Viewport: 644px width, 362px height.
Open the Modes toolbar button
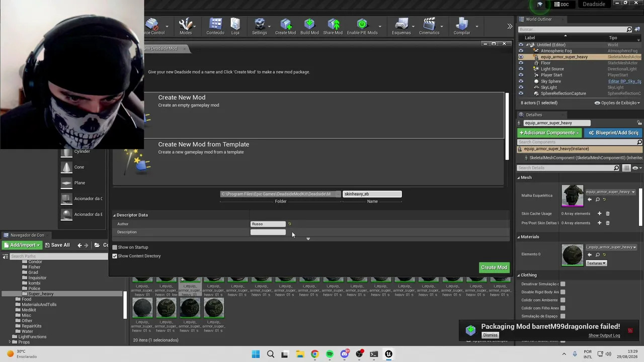point(186,27)
